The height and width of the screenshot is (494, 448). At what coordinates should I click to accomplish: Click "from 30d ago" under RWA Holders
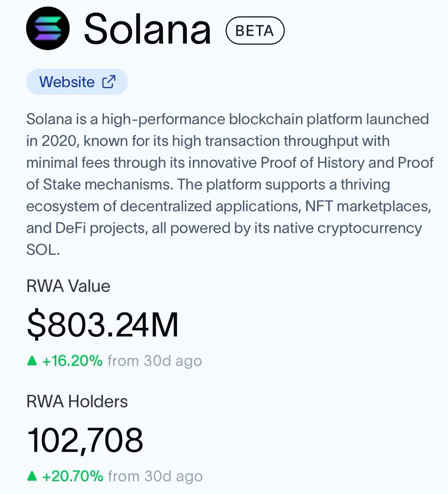pyautogui.click(x=155, y=476)
